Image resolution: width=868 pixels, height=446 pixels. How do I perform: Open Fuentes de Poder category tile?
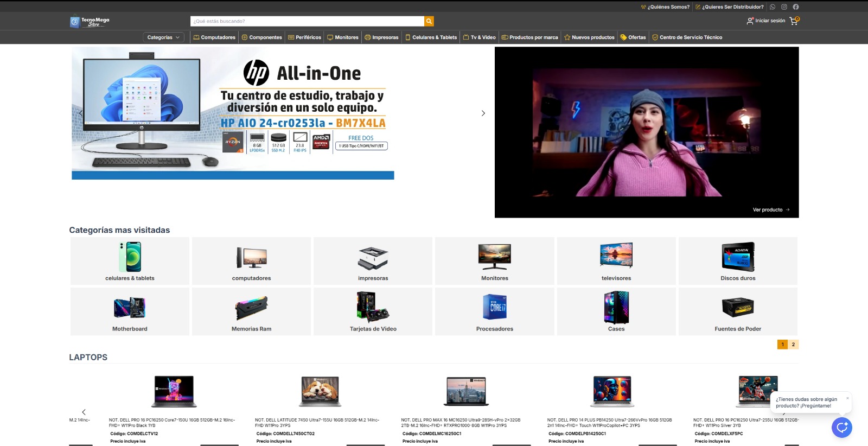(738, 311)
